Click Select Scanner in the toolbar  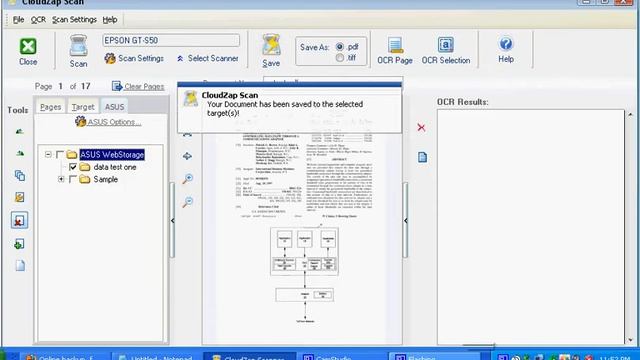(x=208, y=58)
